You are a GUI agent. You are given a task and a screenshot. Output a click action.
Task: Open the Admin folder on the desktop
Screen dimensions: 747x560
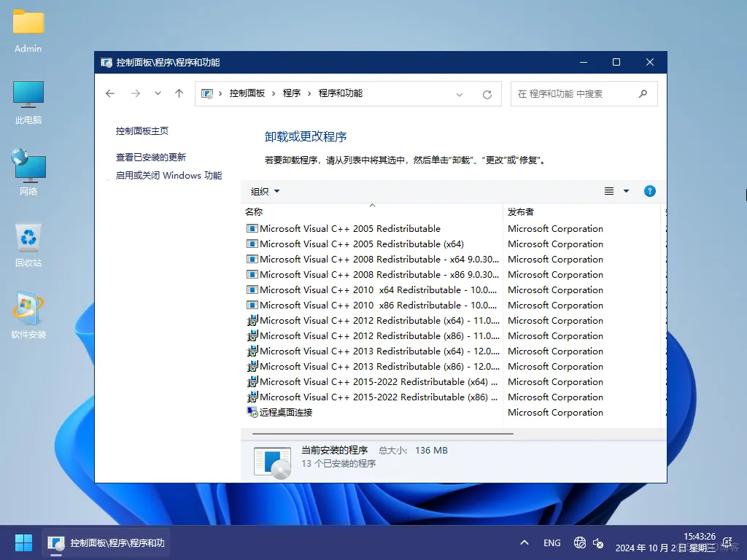(x=28, y=31)
